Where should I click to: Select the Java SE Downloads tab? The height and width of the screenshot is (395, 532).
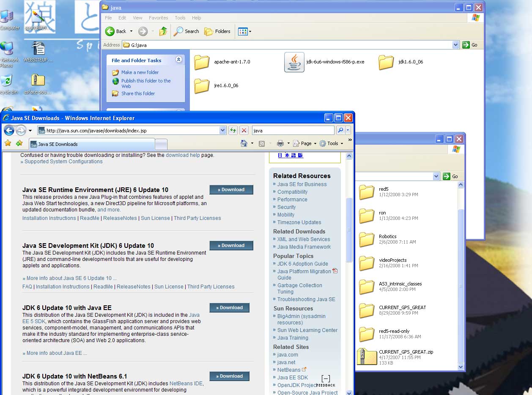coord(91,144)
